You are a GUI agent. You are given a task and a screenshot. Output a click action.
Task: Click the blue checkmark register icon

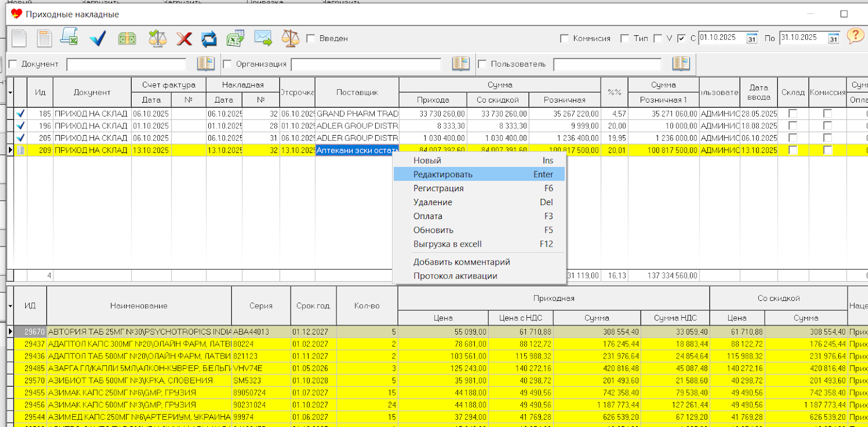point(97,38)
